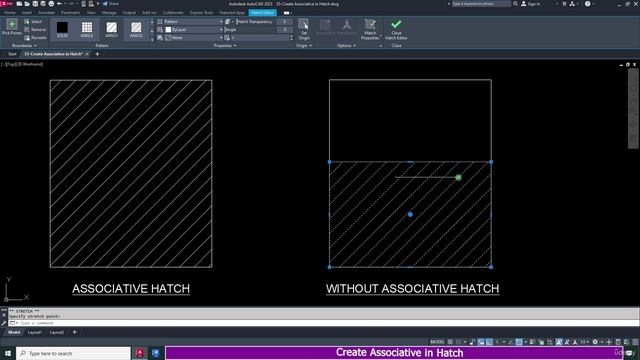Open the Help question mark icon
This screenshot has height=360, width=640.
pos(587,4)
